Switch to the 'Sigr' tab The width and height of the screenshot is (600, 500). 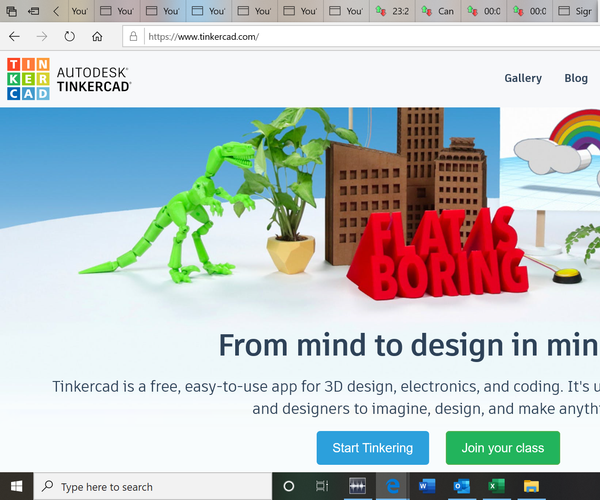click(x=576, y=11)
